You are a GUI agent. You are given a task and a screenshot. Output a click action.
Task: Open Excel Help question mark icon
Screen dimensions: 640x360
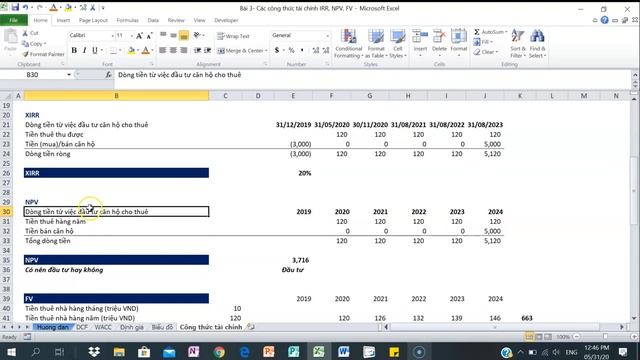(604, 20)
